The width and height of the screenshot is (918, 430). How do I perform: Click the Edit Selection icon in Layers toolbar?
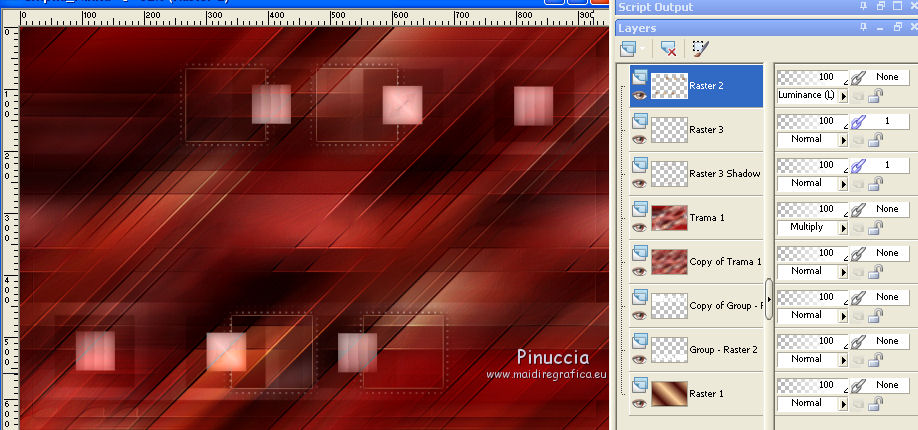[700, 48]
